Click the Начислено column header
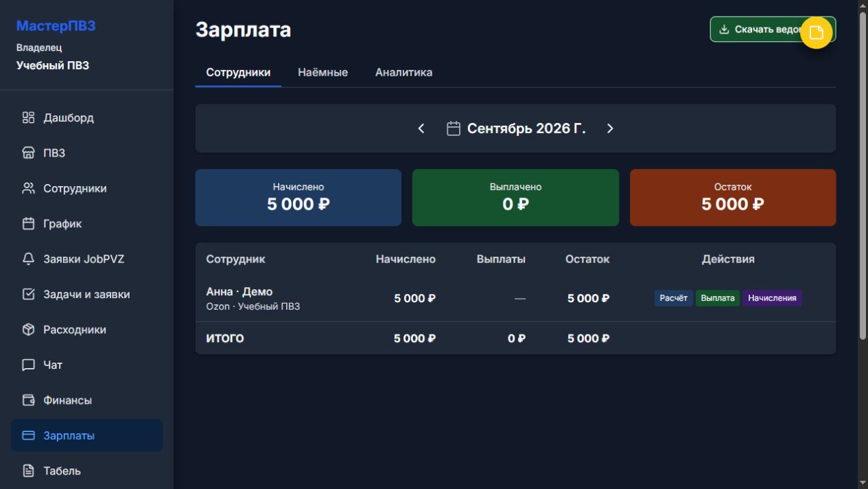 click(x=406, y=259)
